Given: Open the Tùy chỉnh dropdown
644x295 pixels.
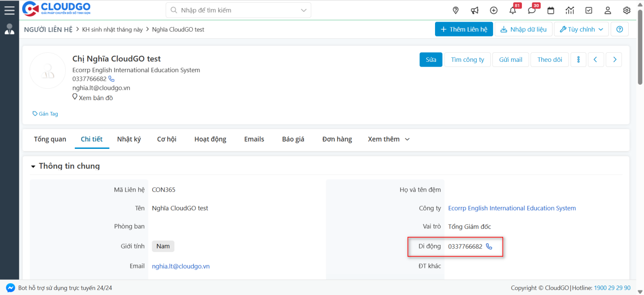Looking at the screenshot, I should click(x=581, y=29).
